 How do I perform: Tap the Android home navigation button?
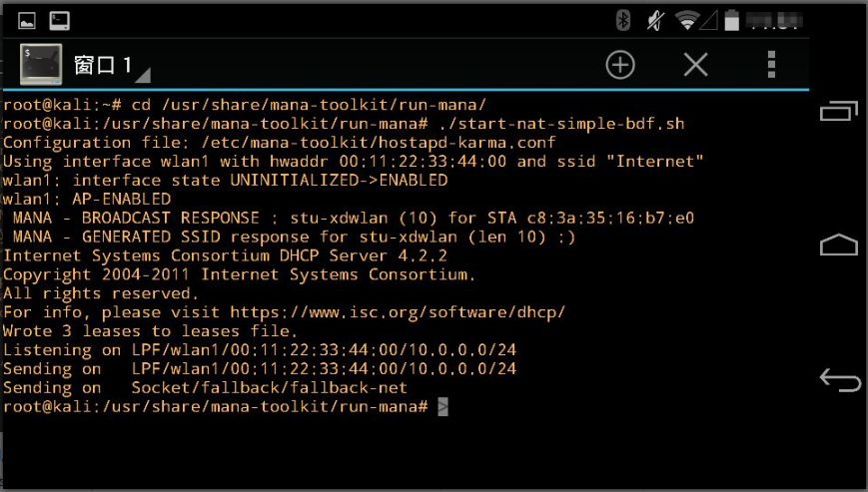pos(839,245)
